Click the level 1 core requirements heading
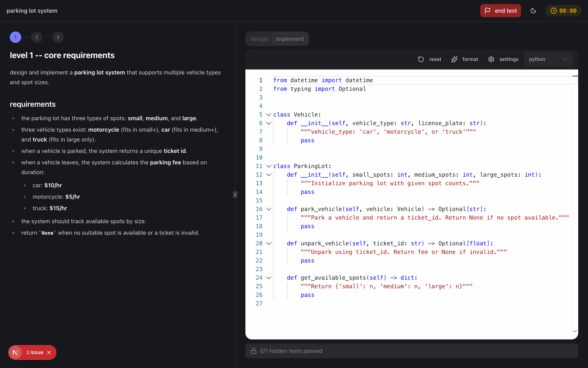Viewport: 588px width, 368px height. click(x=62, y=55)
